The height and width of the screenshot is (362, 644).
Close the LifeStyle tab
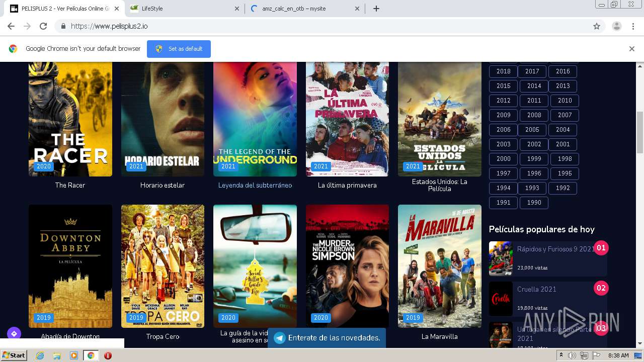pos(237,9)
